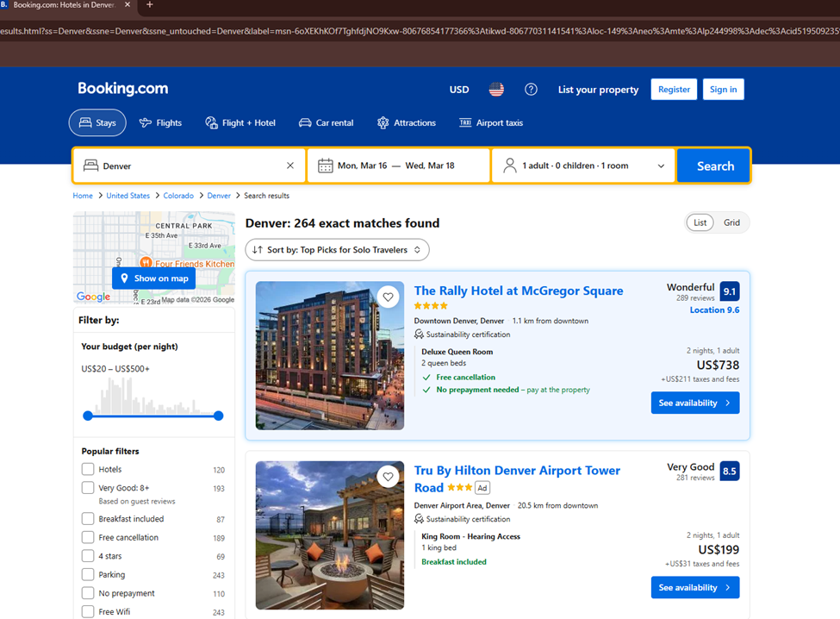
Task: Open the Attractions tab
Action: point(407,122)
